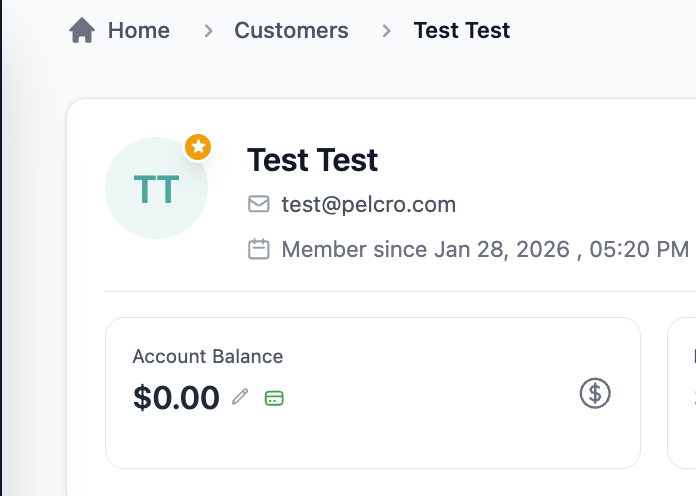
Task: Open the test@pelcro.com email address
Action: coord(368,205)
